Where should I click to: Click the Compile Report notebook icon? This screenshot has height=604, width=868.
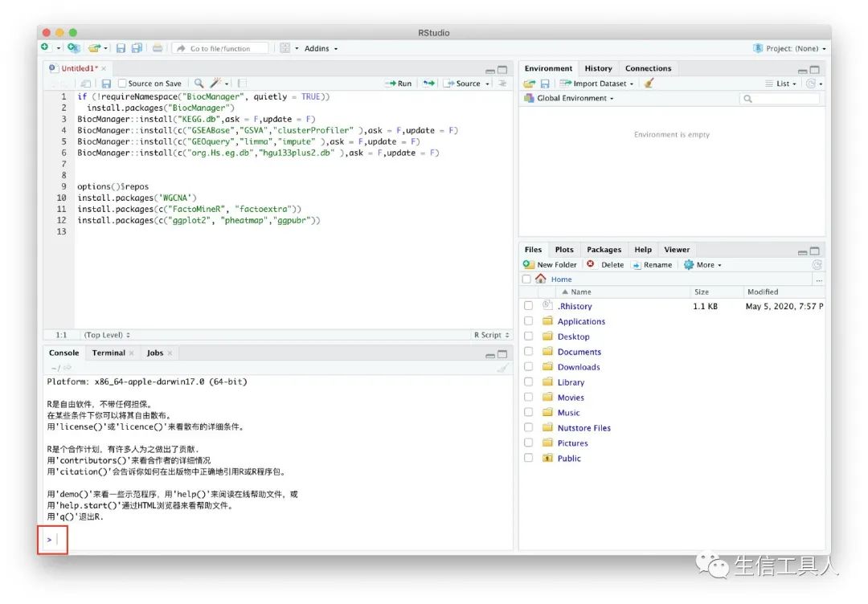tap(242, 83)
